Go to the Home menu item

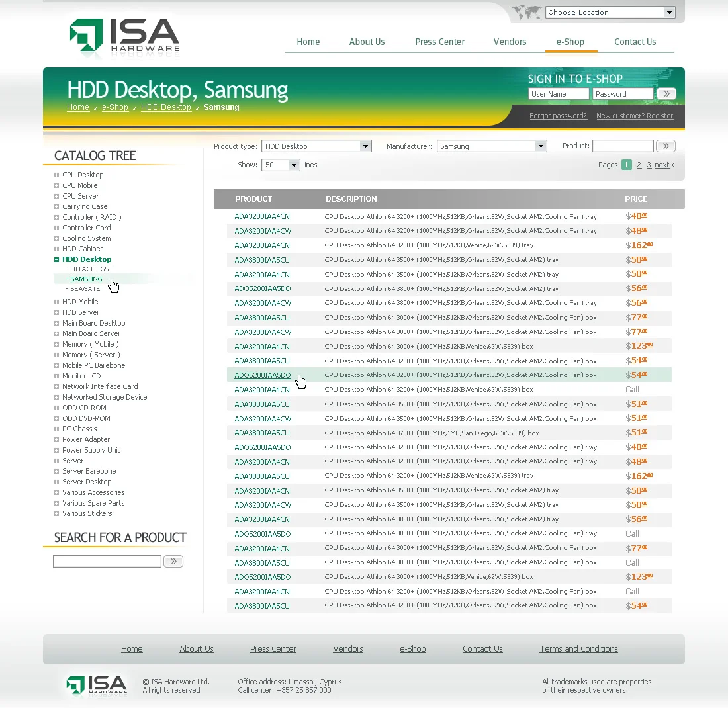(308, 42)
